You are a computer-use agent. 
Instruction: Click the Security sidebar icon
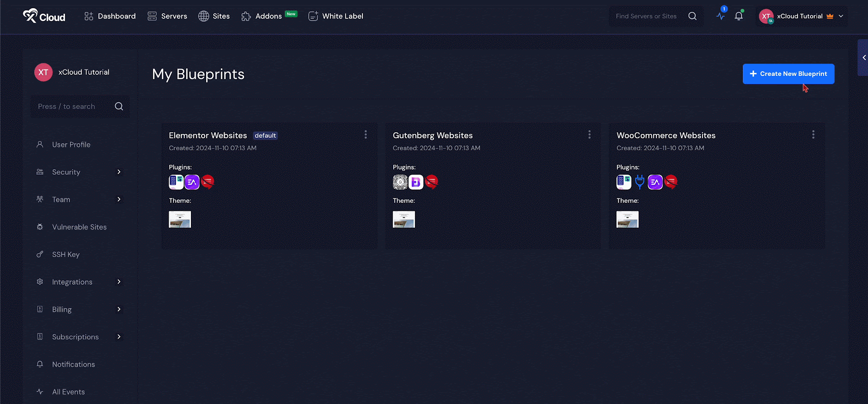coord(40,172)
